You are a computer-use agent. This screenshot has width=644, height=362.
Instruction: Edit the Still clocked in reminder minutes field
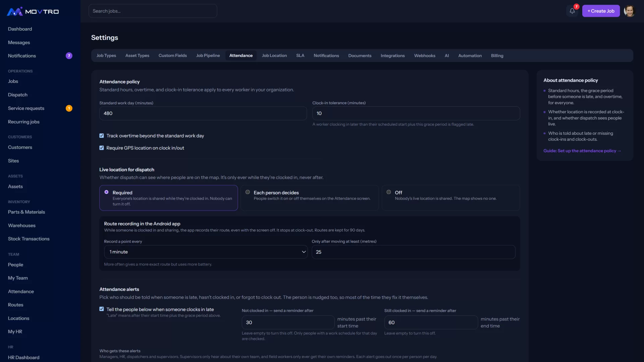[x=431, y=322]
